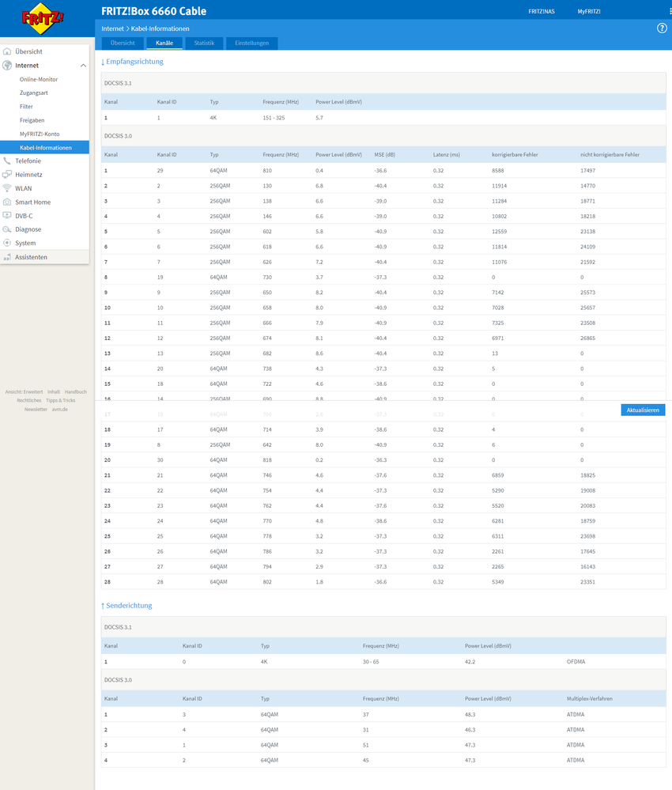Expand the DVB-C menu section

click(24, 215)
